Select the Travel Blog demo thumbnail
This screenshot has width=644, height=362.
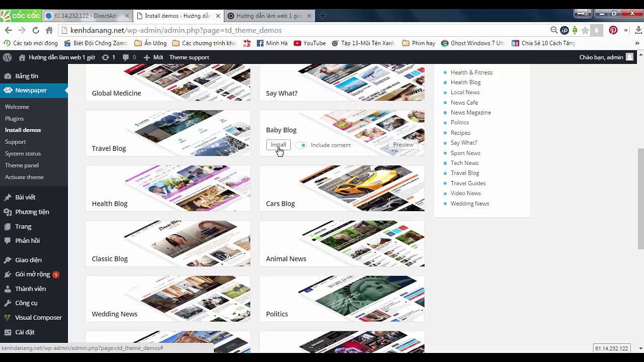pos(168,133)
